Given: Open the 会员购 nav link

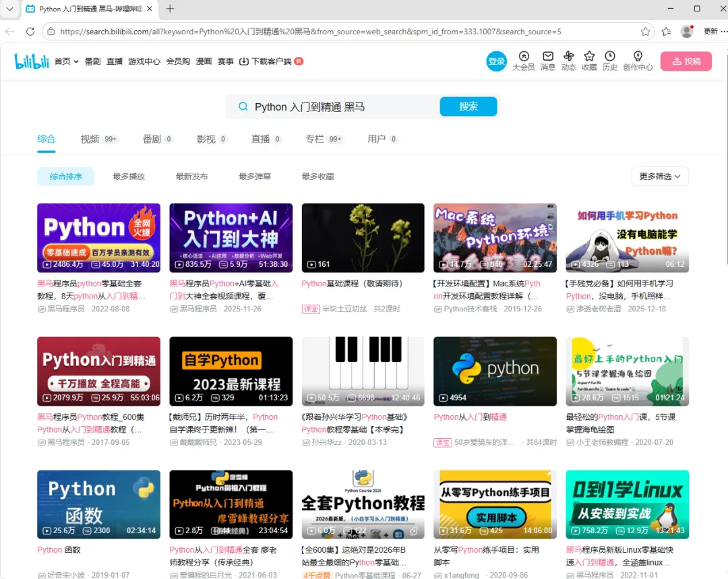Looking at the screenshot, I should pyautogui.click(x=178, y=61).
